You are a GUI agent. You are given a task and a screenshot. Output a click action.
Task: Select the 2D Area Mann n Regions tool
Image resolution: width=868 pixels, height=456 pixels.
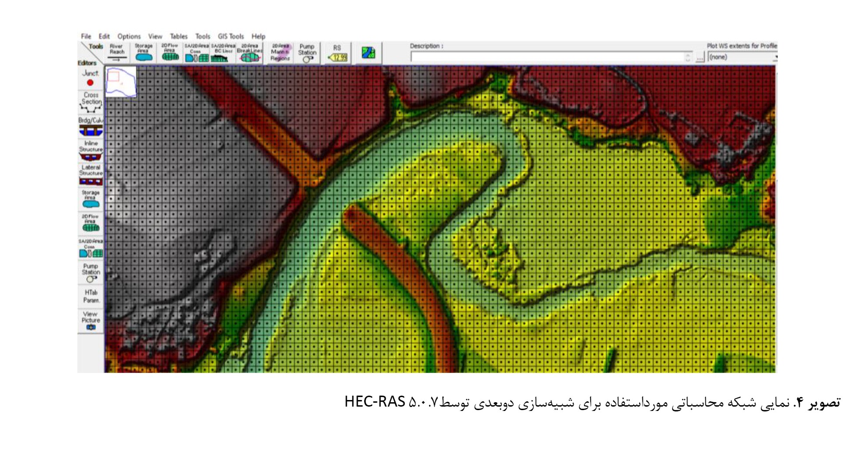(x=280, y=52)
